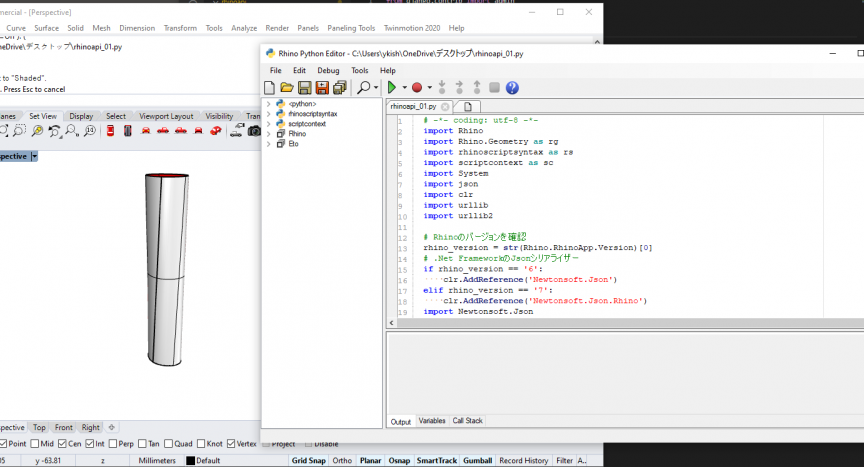Click the Gumball status bar button

pos(474,460)
